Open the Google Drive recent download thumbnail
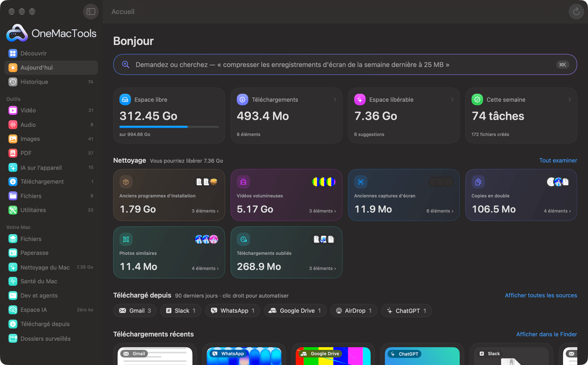The width and height of the screenshot is (588, 365). point(333,356)
